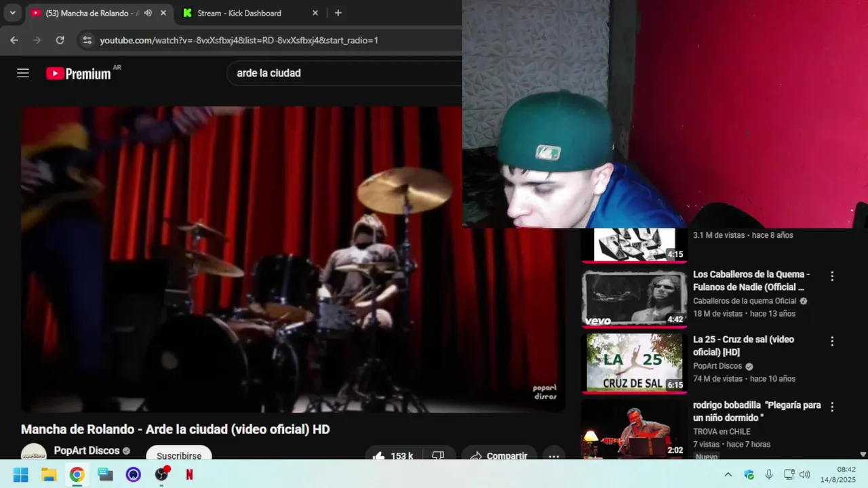
Task: Open the clock and date 08:42 calendar
Action: point(838,474)
